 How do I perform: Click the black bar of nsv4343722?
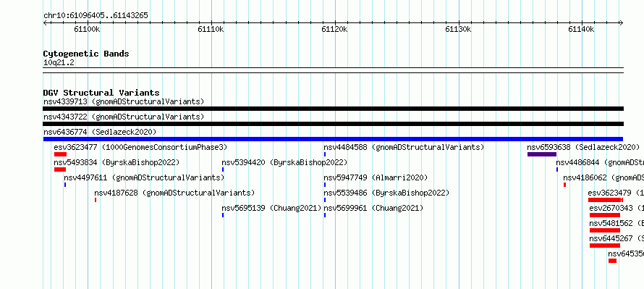[x=333, y=124]
